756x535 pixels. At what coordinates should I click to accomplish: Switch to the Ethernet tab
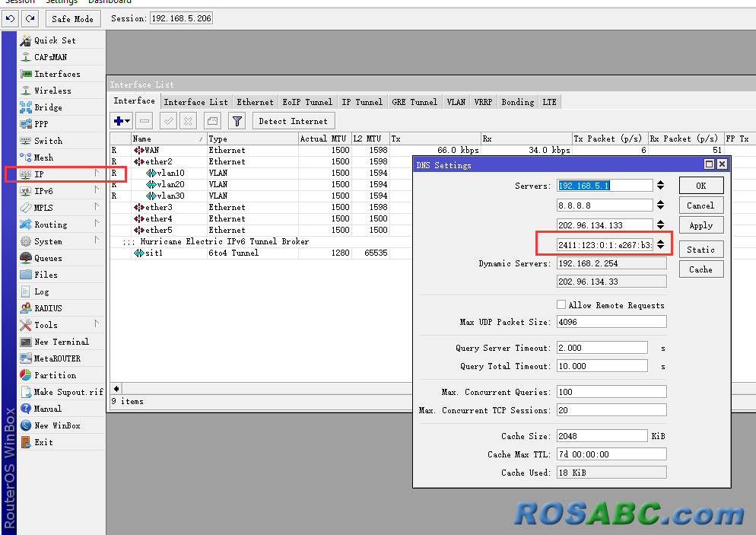(255, 102)
